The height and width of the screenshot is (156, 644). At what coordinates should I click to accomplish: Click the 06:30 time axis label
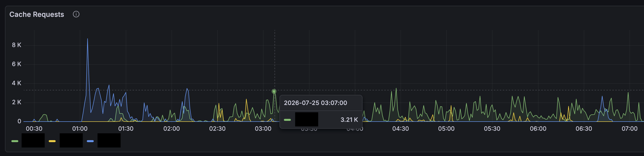pyautogui.click(x=584, y=129)
